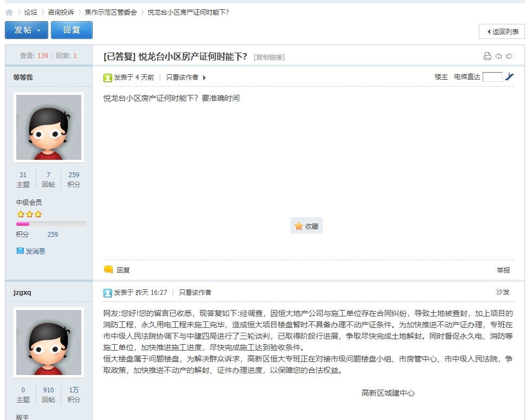Click the home icon in breadcrumb

coord(9,12)
